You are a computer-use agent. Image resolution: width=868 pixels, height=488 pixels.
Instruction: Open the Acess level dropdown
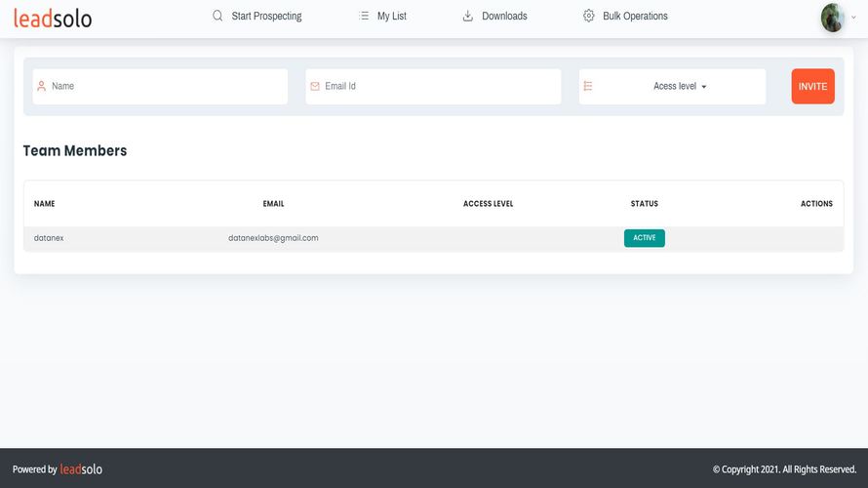pyautogui.click(x=680, y=86)
